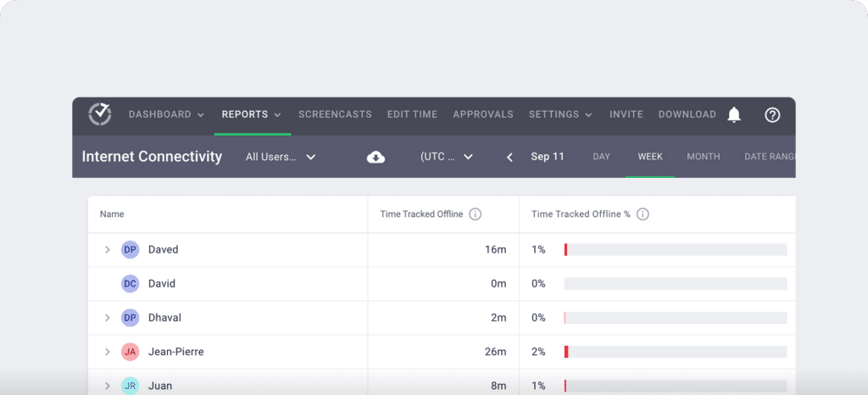
Task: Click Jean-Pierre's offline percentage bar
Action: [675, 352]
